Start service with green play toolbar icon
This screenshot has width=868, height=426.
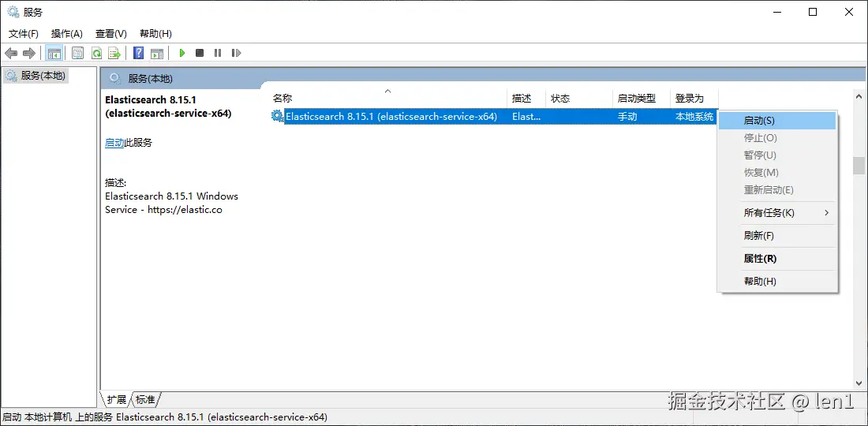pyautogui.click(x=181, y=53)
